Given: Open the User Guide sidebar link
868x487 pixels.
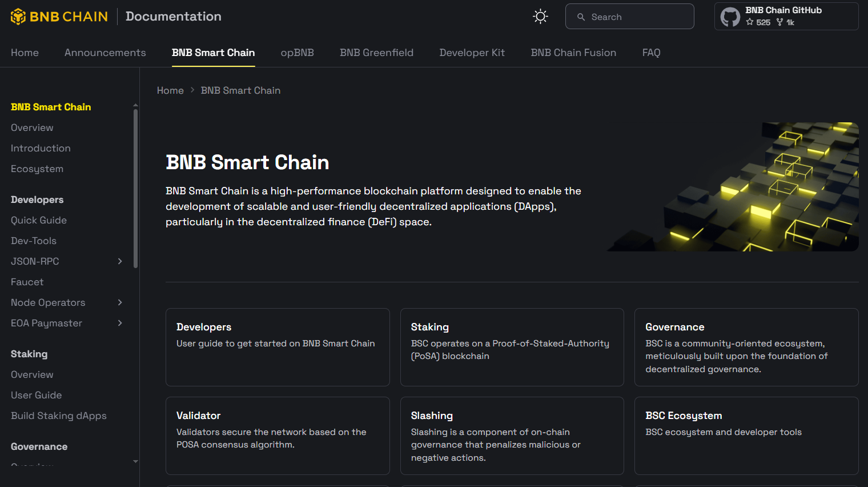Looking at the screenshot, I should point(36,395).
